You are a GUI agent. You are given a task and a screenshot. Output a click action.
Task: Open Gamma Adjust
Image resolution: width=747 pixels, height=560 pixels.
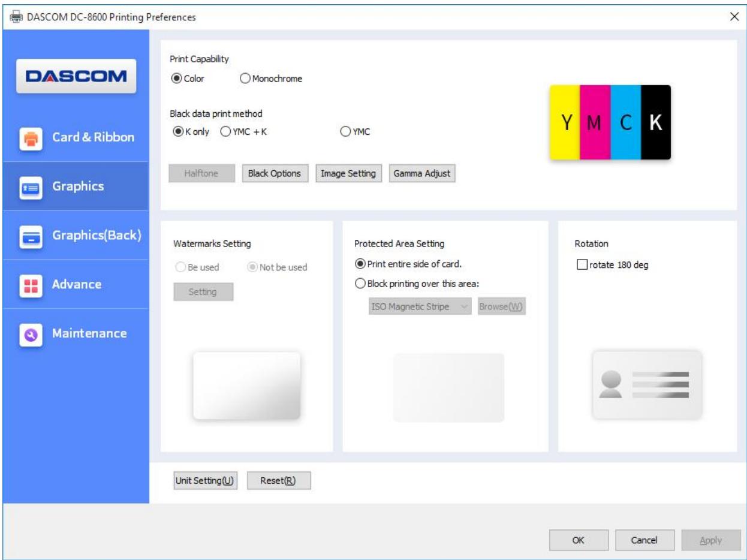[422, 173]
